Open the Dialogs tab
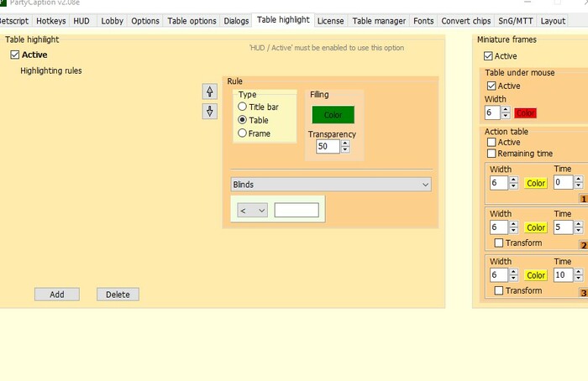The width and height of the screenshot is (588, 381). pos(236,21)
